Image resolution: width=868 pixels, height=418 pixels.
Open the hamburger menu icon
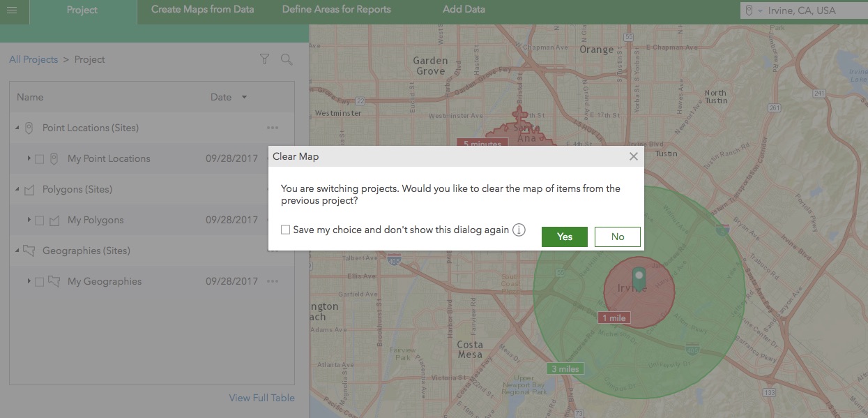[12, 10]
